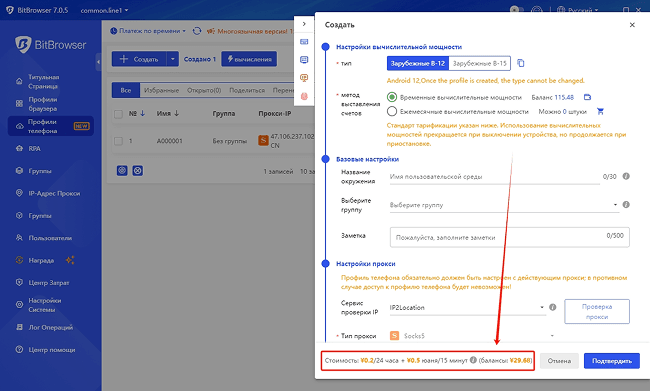Open Профили браузера in sidebar

coord(42,104)
